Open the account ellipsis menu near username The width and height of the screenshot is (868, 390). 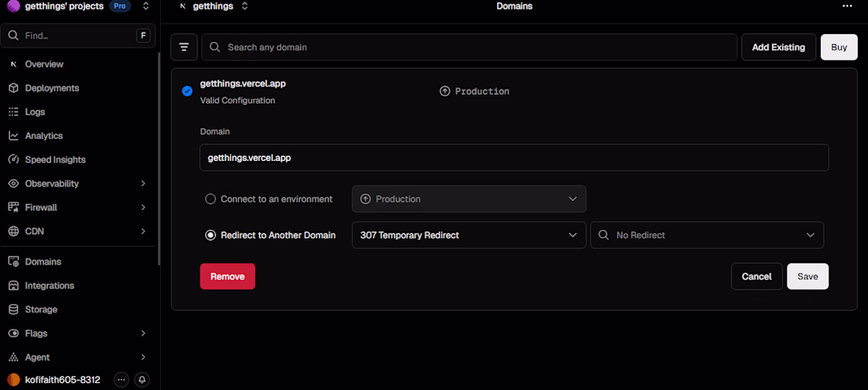(122, 380)
